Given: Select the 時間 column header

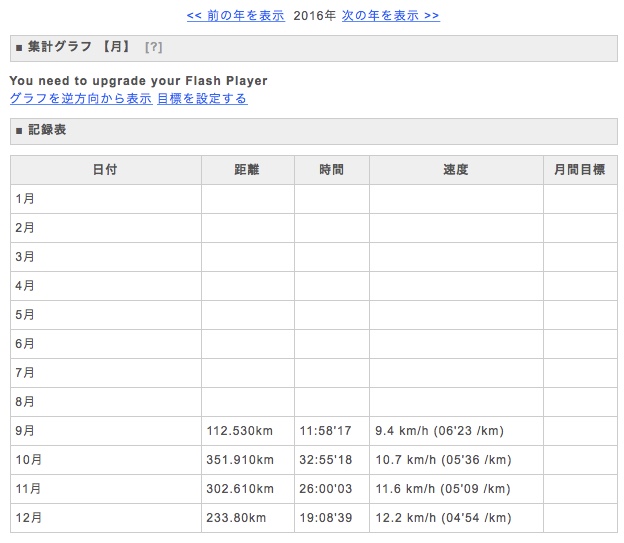Looking at the screenshot, I should [x=331, y=170].
